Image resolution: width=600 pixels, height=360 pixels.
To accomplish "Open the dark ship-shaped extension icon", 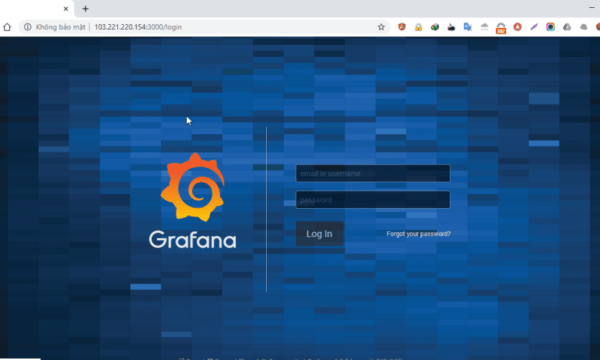I will pyautogui.click(x=452, y=27).
